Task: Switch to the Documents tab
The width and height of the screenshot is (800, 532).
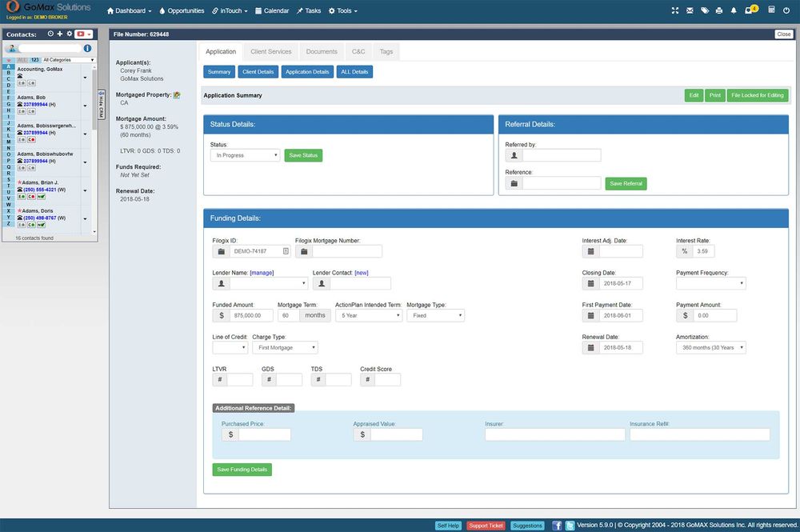Action: click(322, 52)
